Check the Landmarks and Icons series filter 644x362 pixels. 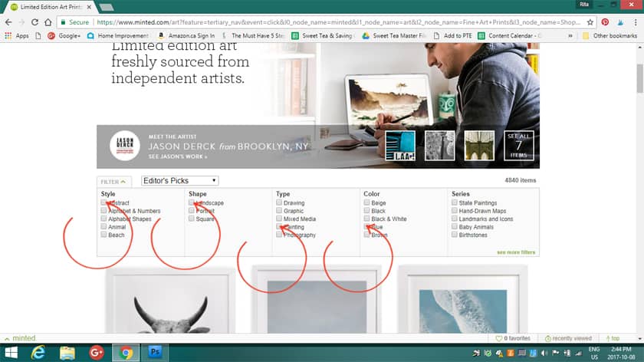pyautogui.click(x=454, y=218)
